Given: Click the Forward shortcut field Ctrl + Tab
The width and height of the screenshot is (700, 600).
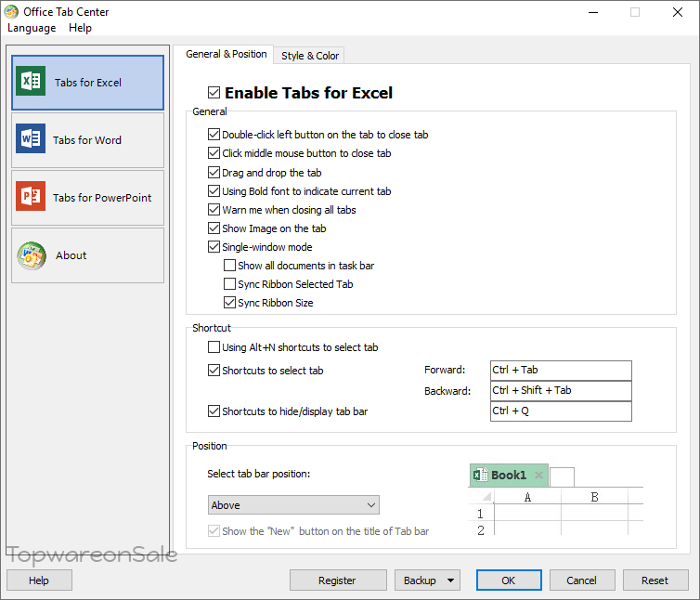Looking at the screenshot, I should (561, 371).
